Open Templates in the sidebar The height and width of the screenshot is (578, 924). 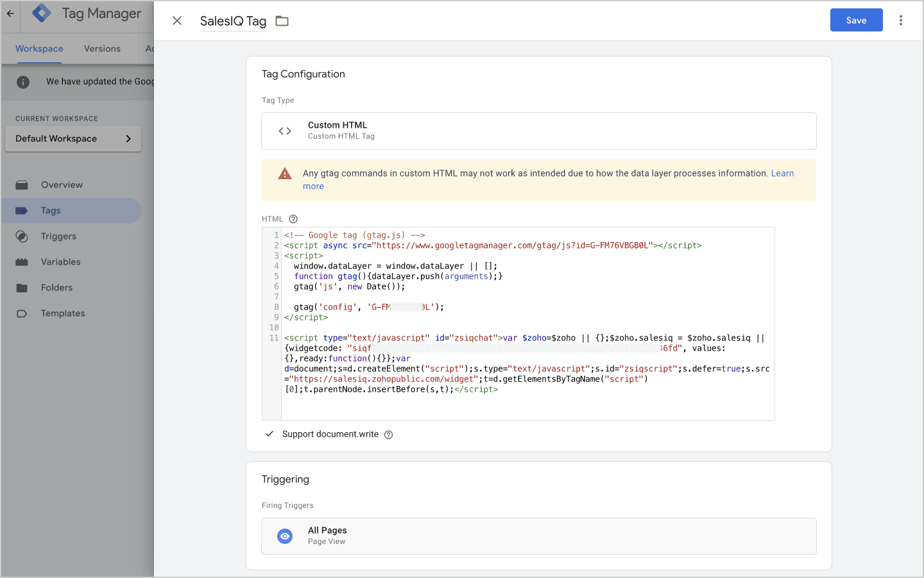tap(63, 313)
